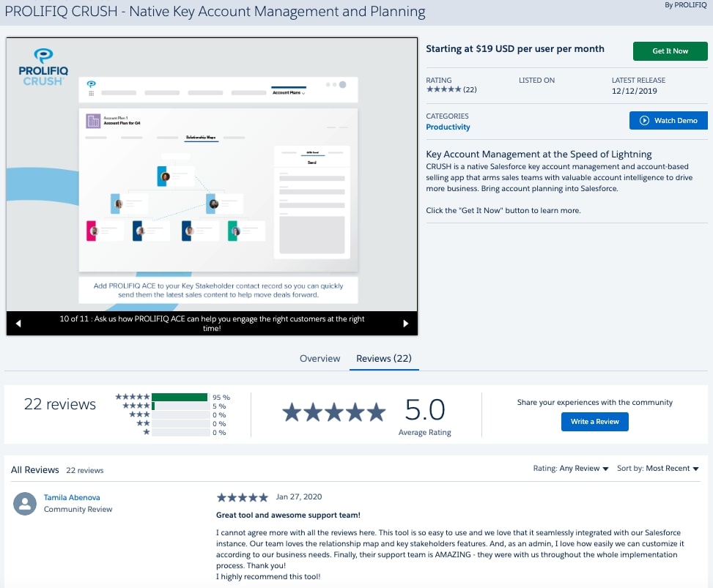The height and width of the screenshot is (588, 713).
Task: Click the rating stars beside (22)
Action: click(x=444, y=89)
